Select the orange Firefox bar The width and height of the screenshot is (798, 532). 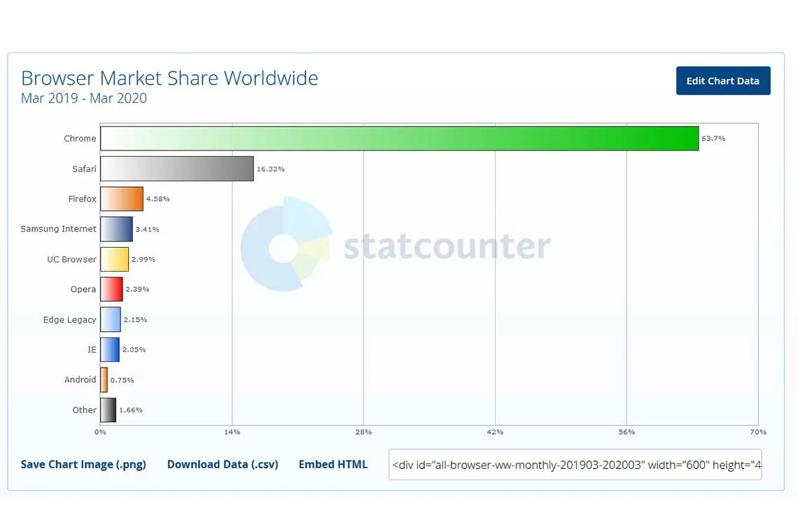coord(122,199)
